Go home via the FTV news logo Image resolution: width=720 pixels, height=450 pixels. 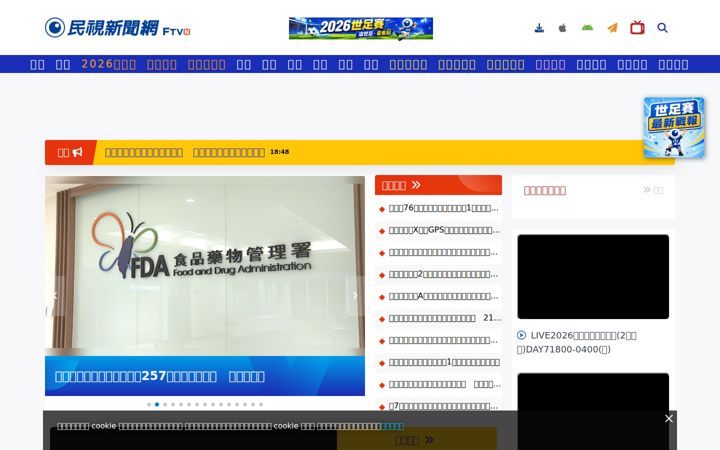(118, 28)
